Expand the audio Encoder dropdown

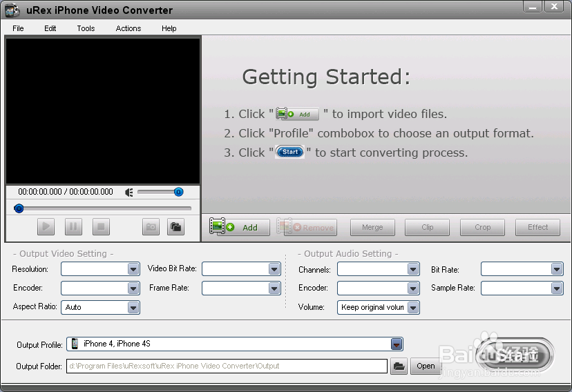point(413,288)
